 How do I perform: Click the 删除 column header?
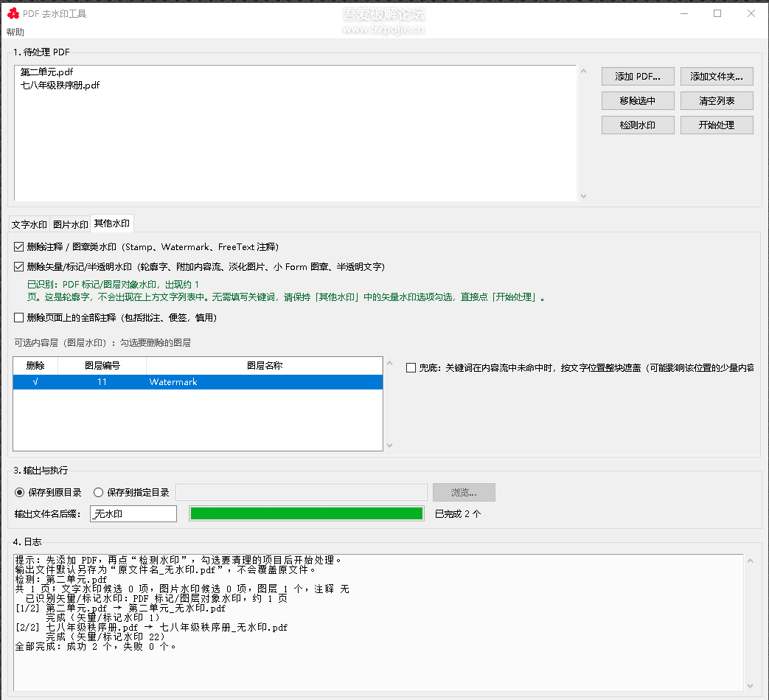pos(35,365)
